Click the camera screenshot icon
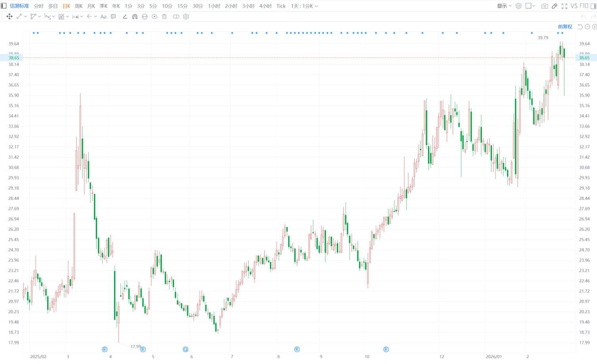The width and height of the screenshot is (597, 364). point(545,6)
